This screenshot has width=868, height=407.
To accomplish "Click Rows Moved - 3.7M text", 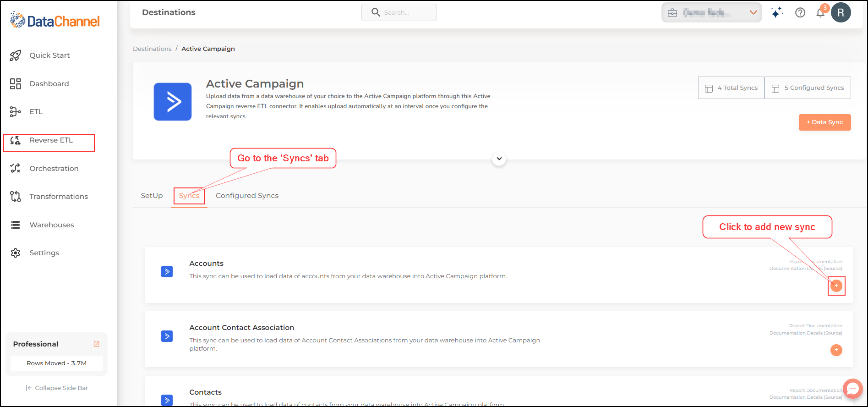I will pyautogui.click(x=56, y=363).
